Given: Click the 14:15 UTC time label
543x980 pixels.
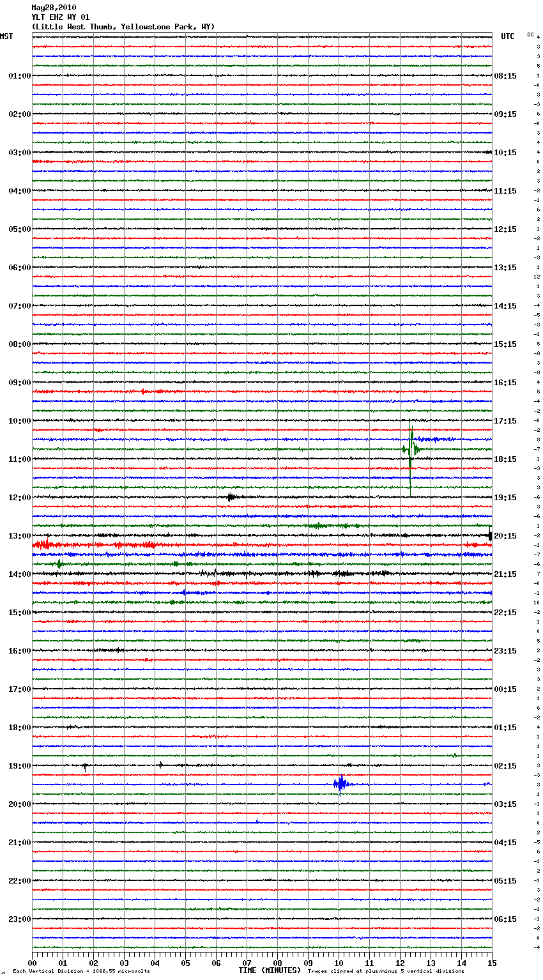Looking at the screenshot, I should 505,306.
